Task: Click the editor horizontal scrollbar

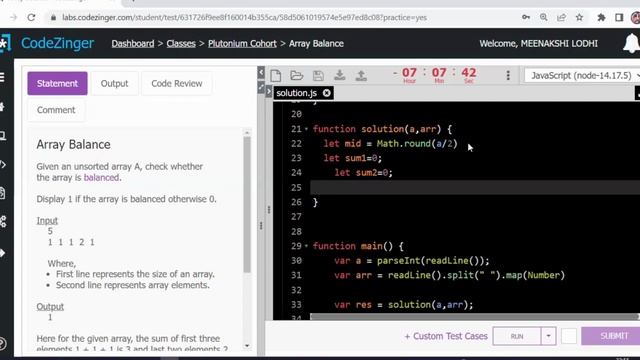Action: click(474, 317)
